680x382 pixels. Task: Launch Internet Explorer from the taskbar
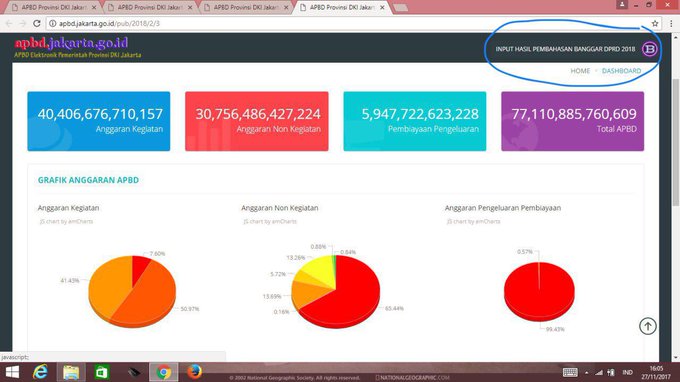(40, 372)
